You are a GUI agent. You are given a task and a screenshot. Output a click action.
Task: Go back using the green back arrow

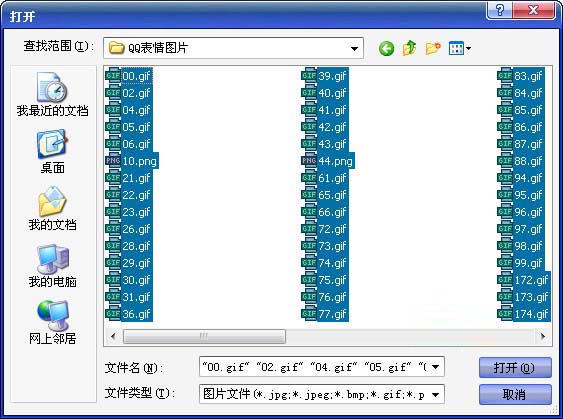pos(386,48)
